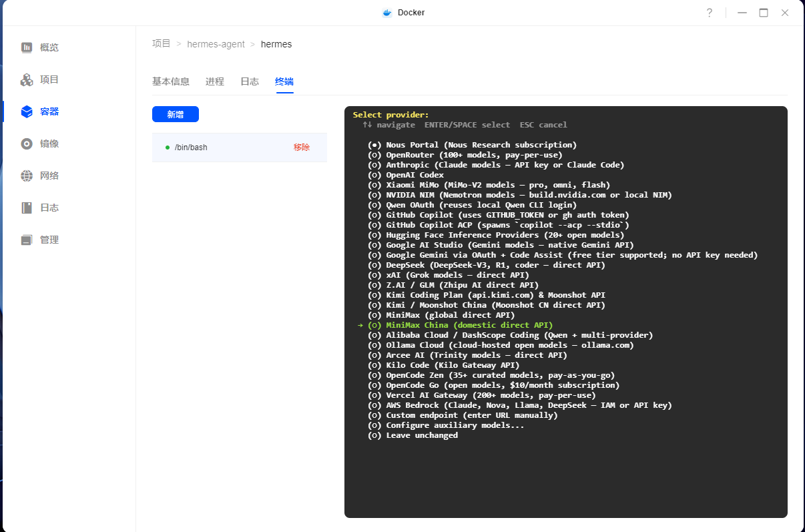
Task: Select highlighted MiniMax China radio option
Action: click(x=374, y=325)
